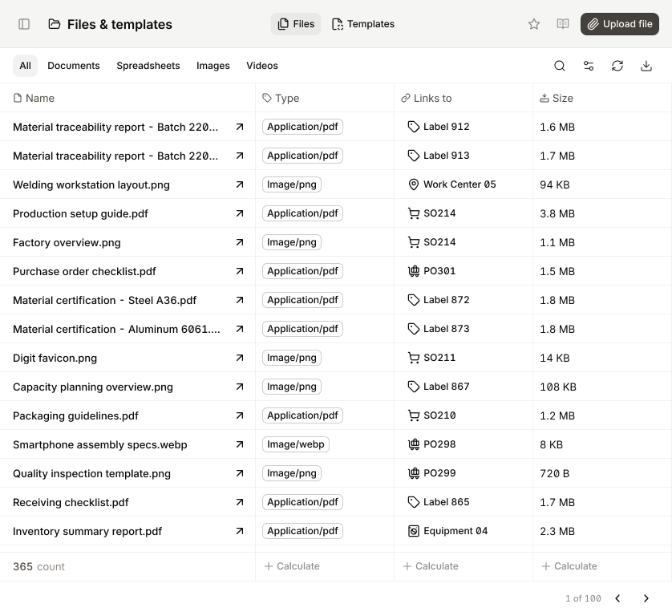Select the Images filter tab
Image resolution: width=672 pixels, height=616 pixels.
(213, 66)
